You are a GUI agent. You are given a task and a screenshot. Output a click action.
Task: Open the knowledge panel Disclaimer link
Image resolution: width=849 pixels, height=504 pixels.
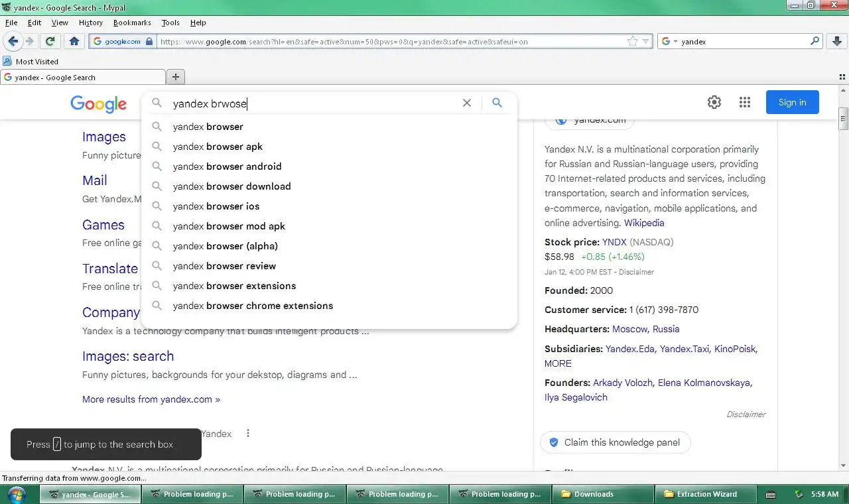(746, 414)
